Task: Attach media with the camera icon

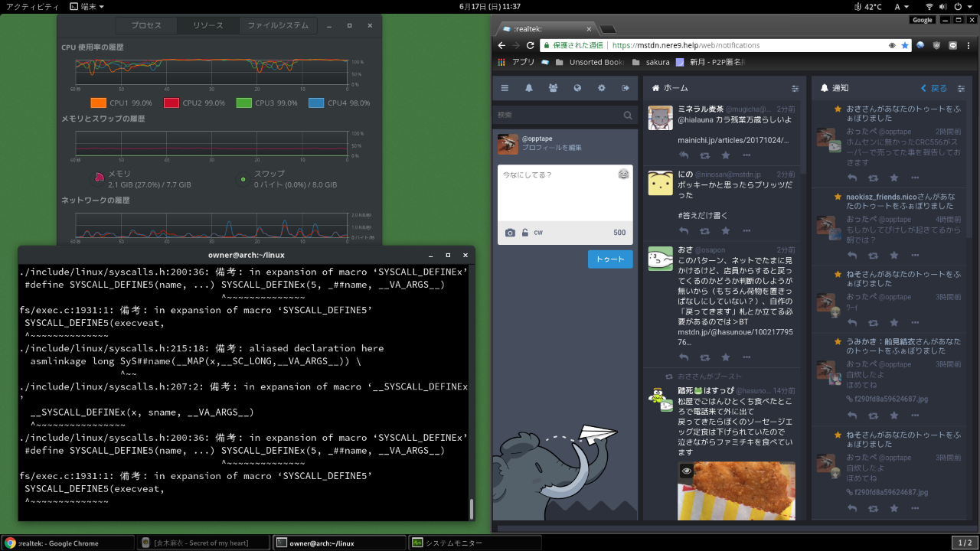Action: tap(510, 233)
